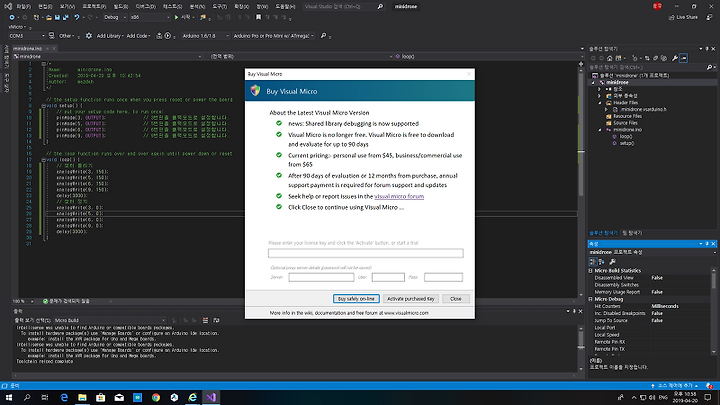Click Properties panel Categorized view icon
This screenshot has width=720, height=405.
(593, 262)
